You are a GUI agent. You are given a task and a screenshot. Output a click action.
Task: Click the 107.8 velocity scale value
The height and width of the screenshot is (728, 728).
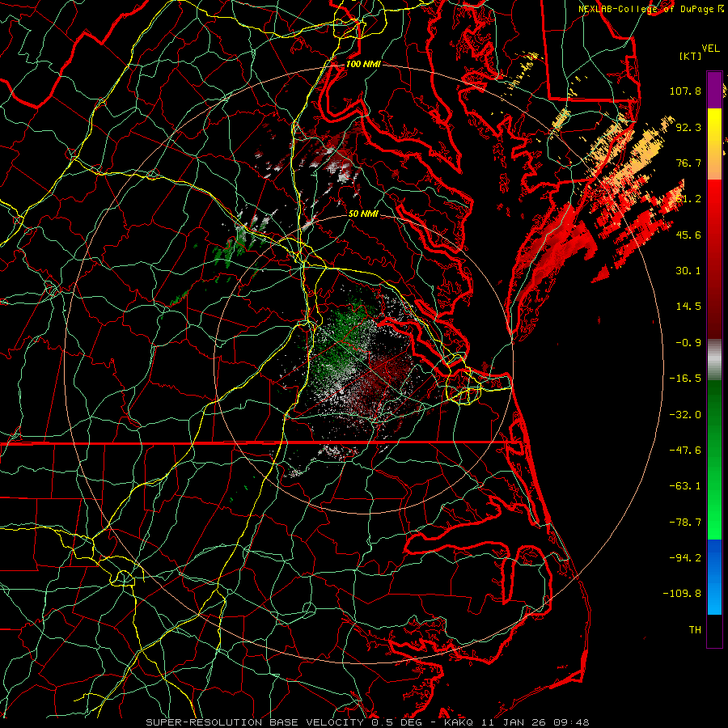pyautogui.click(x=685, y=91)
